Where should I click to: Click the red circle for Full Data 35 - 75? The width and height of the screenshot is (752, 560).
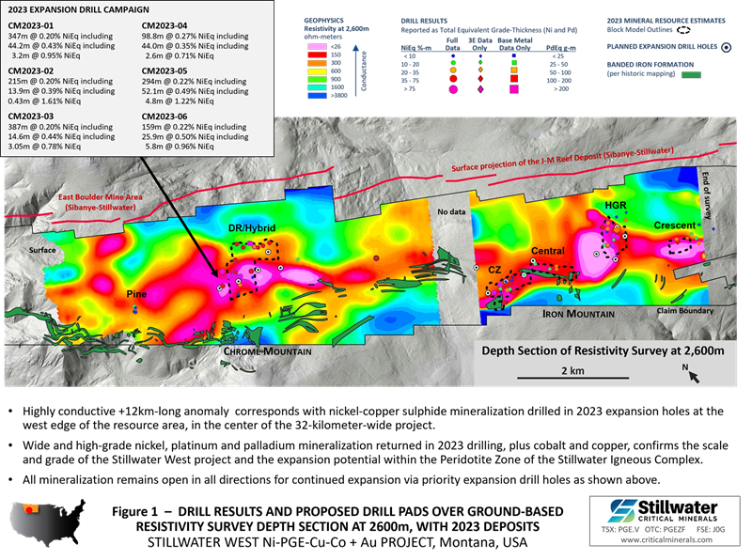coord(453,79)
